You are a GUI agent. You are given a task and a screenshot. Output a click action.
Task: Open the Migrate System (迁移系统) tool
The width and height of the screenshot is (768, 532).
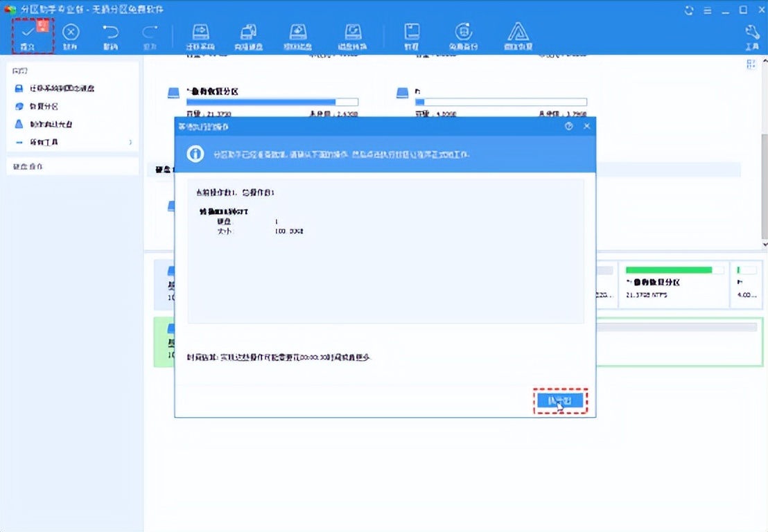click(200, 37)
